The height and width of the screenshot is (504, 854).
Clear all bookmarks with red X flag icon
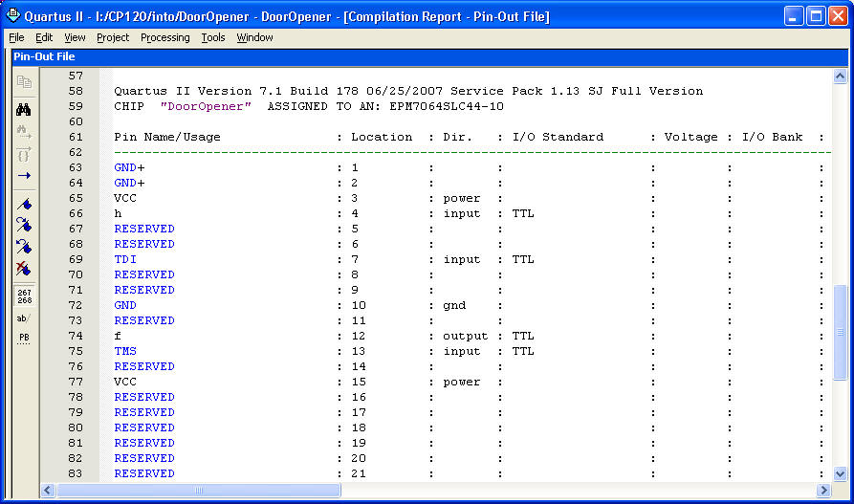coord(24,268)
